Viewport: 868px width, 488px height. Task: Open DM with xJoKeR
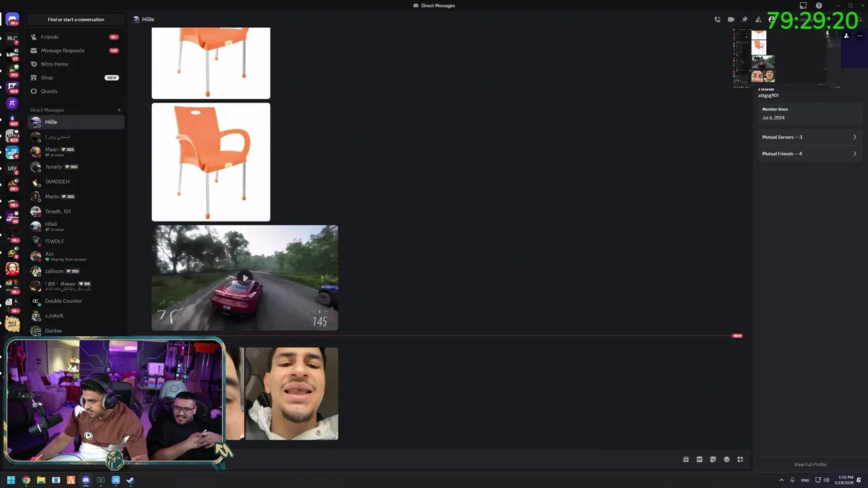pos(76,316)
